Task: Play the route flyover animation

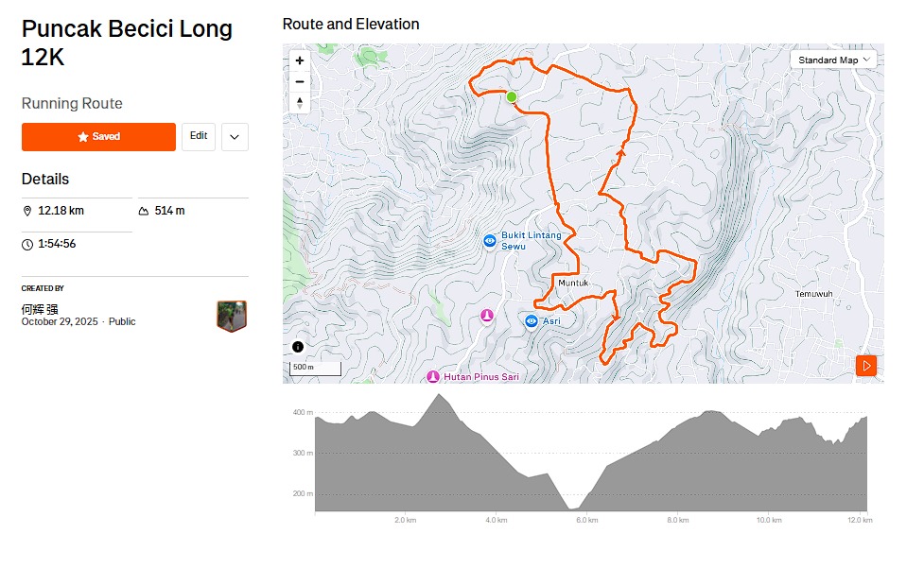Action: [x=866, y=366]
